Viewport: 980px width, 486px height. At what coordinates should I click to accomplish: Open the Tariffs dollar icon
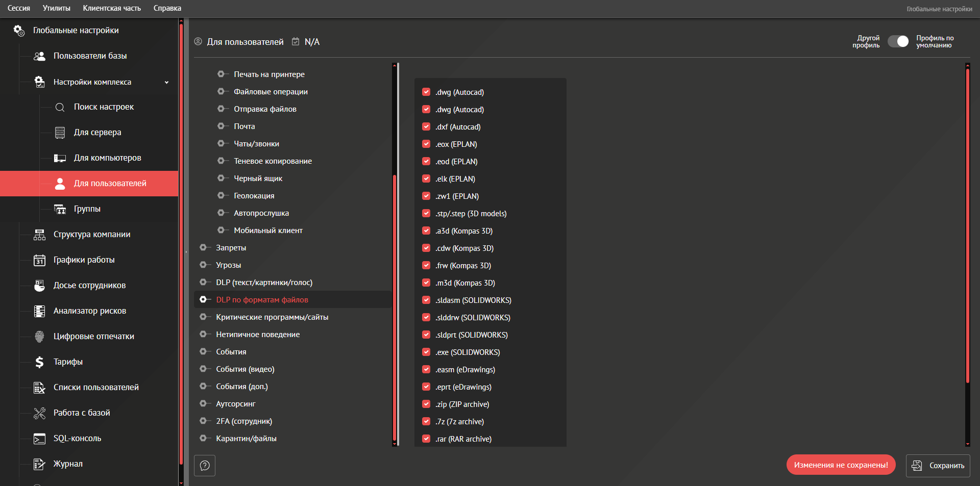click(39, 362)
